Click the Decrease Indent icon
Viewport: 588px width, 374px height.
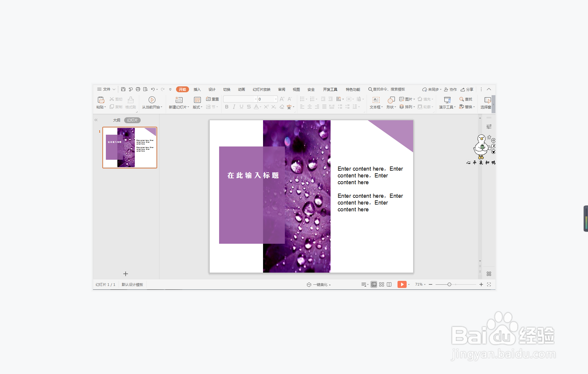tap(323, 99)
